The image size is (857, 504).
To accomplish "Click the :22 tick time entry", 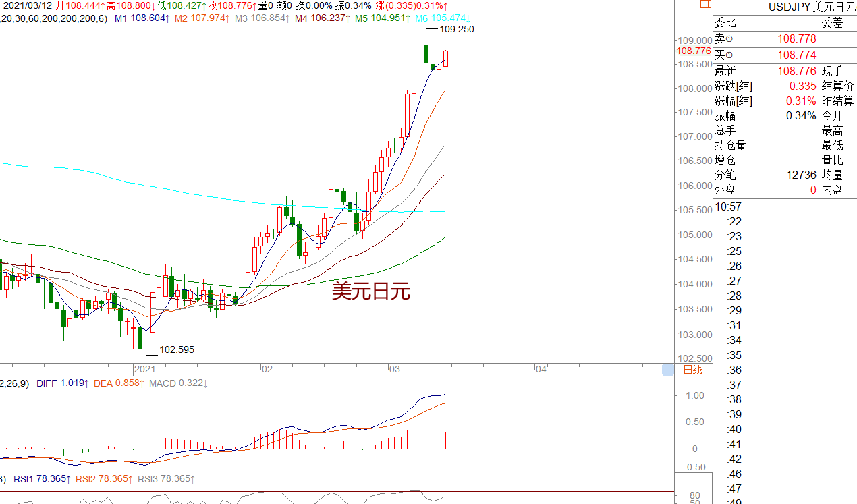I will coord(734,222).
